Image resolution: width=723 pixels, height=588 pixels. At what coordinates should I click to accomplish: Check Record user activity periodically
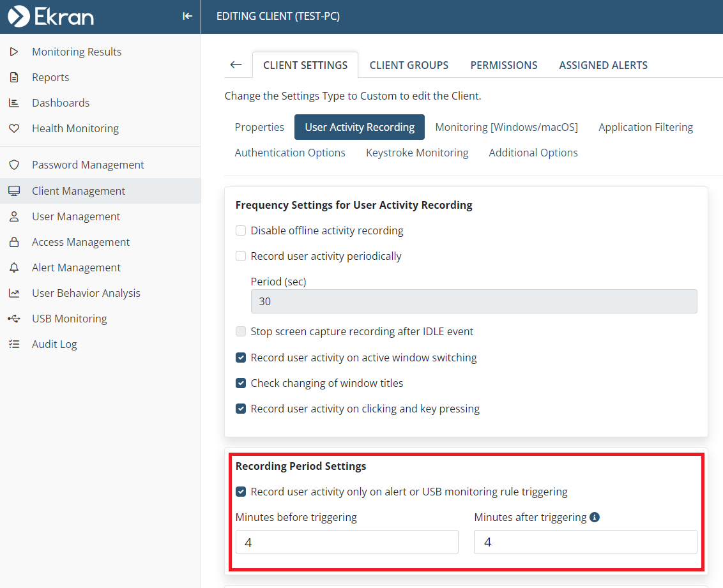(x=241, y=256)
